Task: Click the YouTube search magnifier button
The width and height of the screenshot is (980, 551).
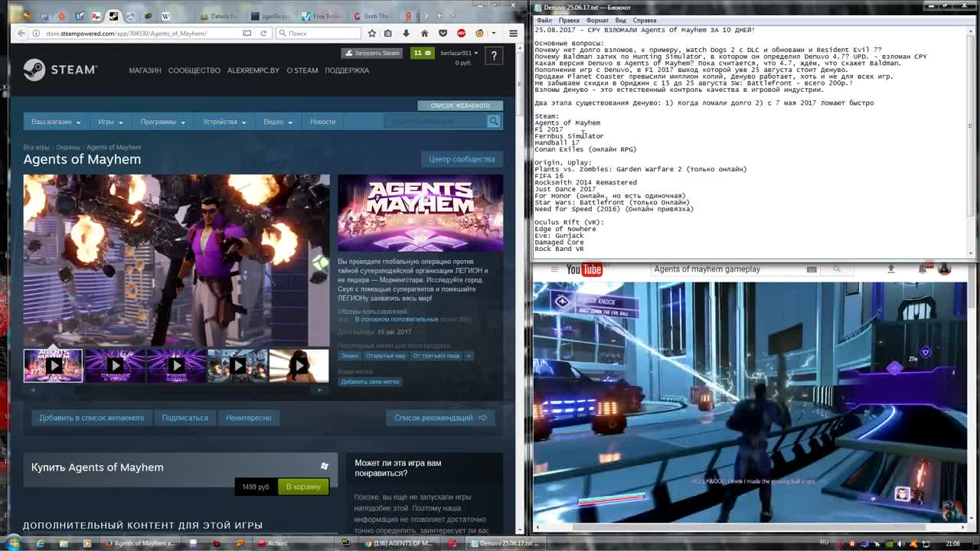Action: click(x=837, y=269)
